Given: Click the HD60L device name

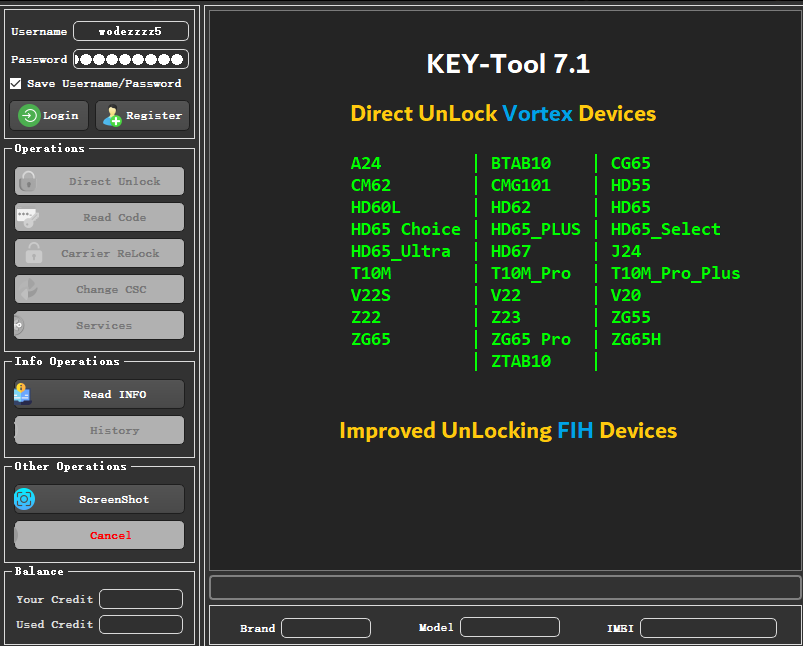Looking at the screenshot, I should click(375, 207).
